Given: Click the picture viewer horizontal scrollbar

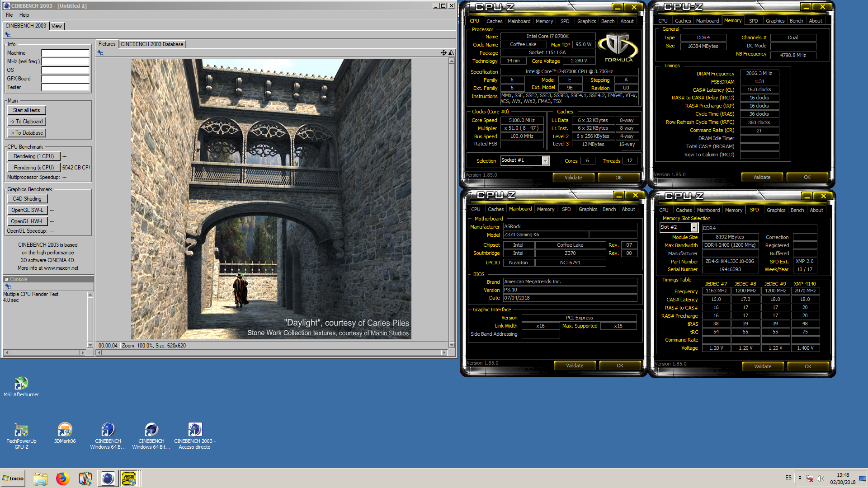Looking at the screenshot, I should coord(272,352).
